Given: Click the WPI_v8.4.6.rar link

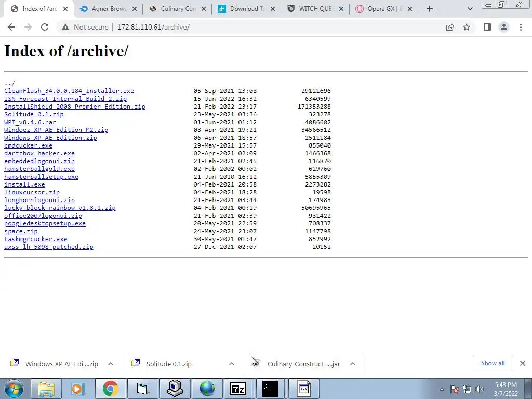Looking at the screenshot, I should click(x=30, y=122).
